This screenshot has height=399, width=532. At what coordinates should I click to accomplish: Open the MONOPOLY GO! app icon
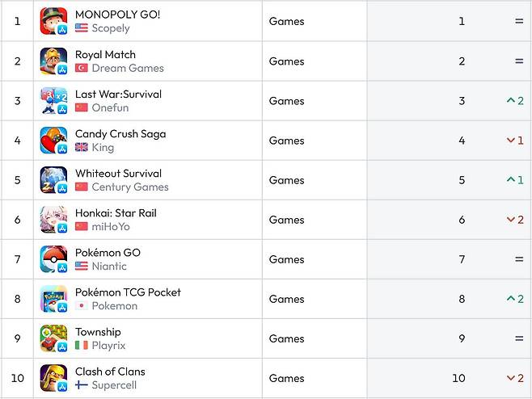53,21
